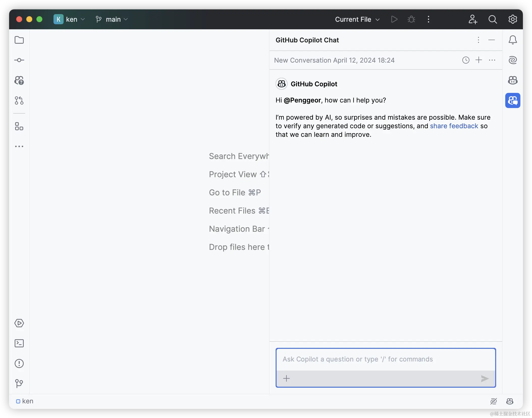Screen dimensions: 532x418
Task: Open the Commit tool window
Action: pos(19,60)
